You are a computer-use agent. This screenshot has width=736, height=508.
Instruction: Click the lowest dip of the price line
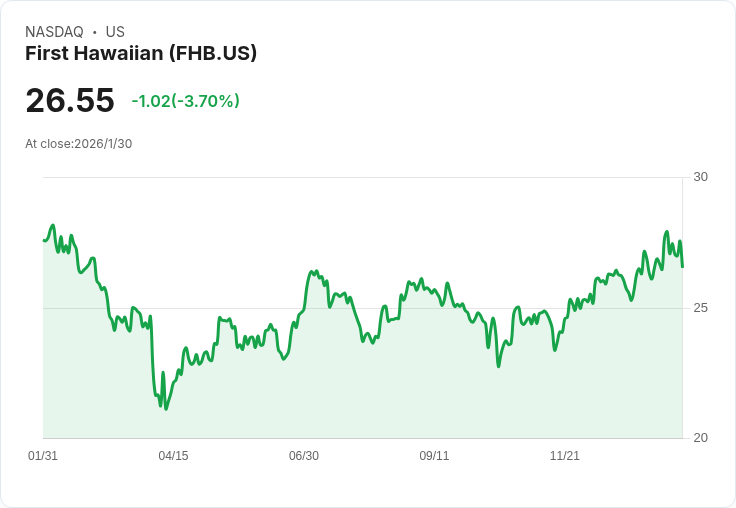click(166, 409)
